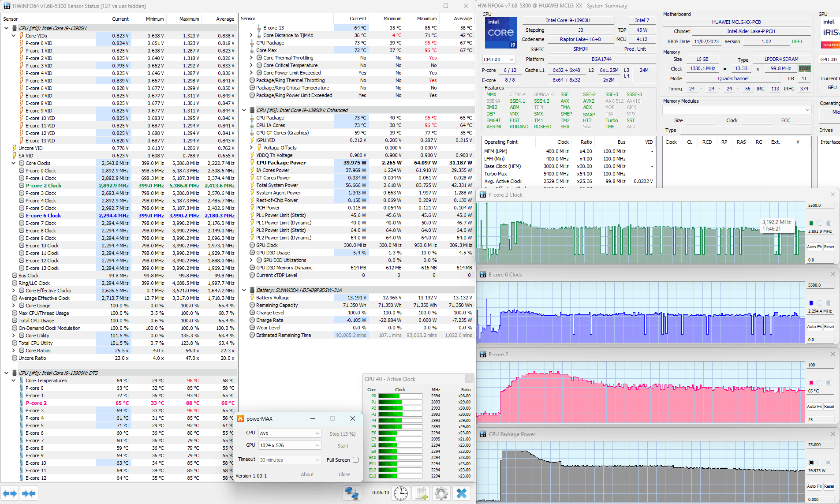Open the CPU test type dropdown showing AVX
Image resolution: width=840 pixels, height=504 pixels.
tap(289, 433)
